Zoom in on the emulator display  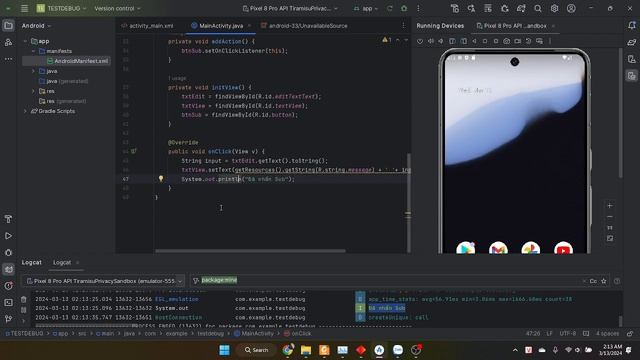610,206
